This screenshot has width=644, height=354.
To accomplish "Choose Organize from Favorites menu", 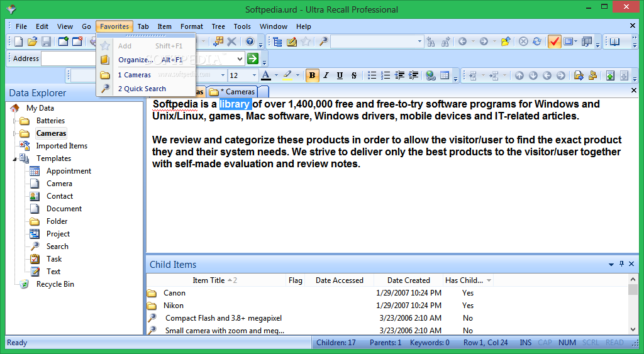I will (x=146, y=60).
